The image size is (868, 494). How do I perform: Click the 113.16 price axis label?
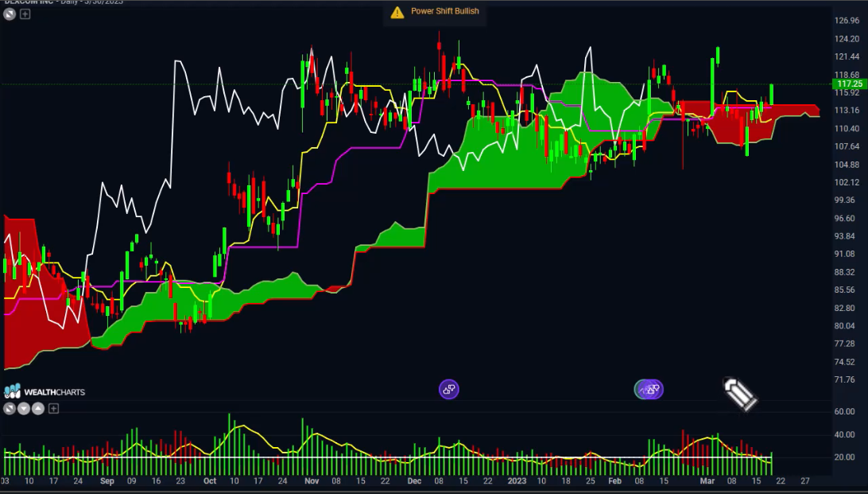847,111
